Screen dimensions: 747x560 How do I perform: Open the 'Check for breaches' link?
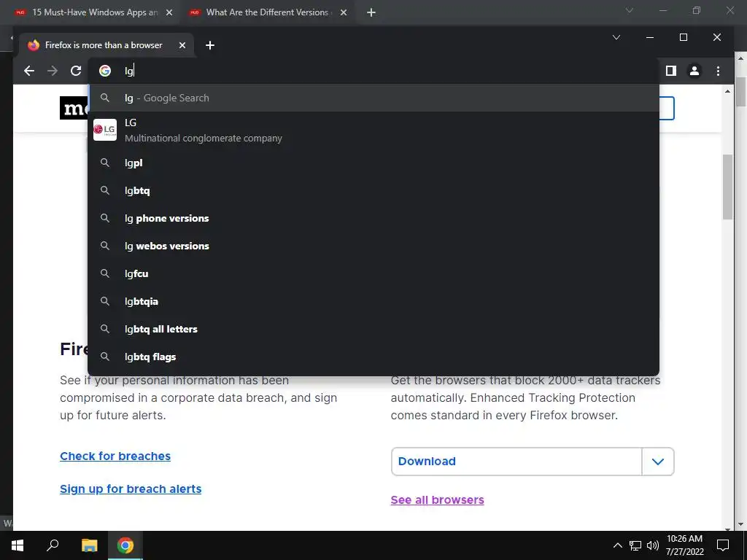(x=115, y=456)
